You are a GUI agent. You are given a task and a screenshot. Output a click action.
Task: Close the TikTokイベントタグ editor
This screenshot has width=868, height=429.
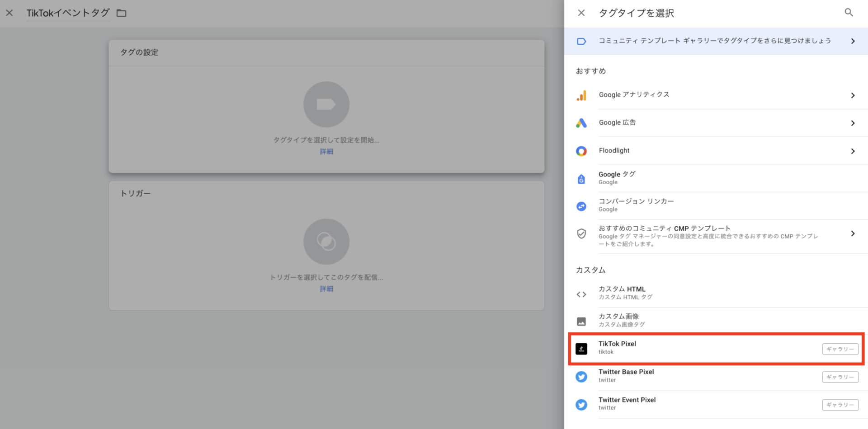coord(9,13)
